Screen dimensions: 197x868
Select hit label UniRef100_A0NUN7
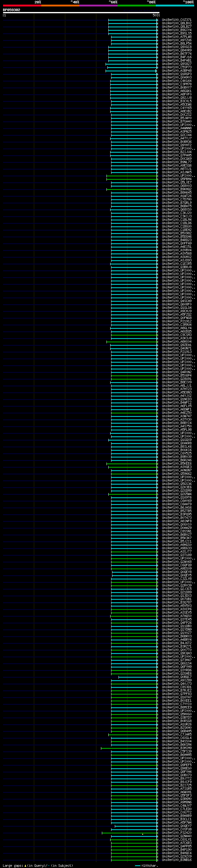(x=176, y=470)
